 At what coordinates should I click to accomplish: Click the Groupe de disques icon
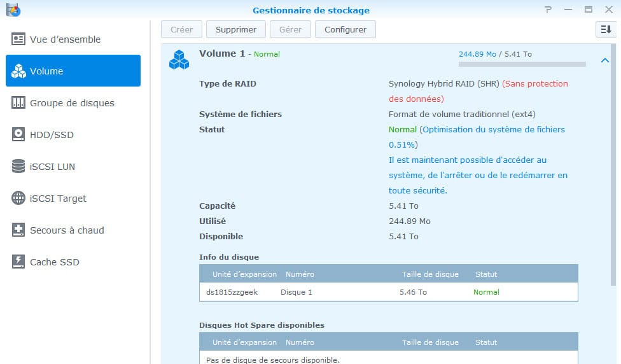[18, 103]
